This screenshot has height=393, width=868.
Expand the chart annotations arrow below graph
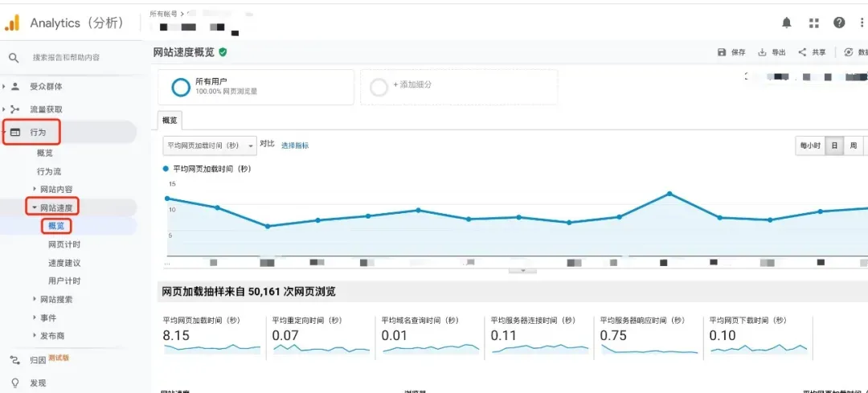point(522,271)
